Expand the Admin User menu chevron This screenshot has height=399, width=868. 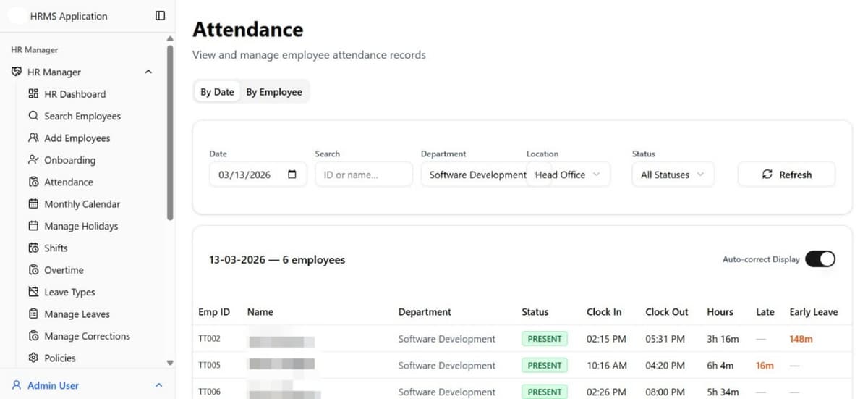coord(159,385)
